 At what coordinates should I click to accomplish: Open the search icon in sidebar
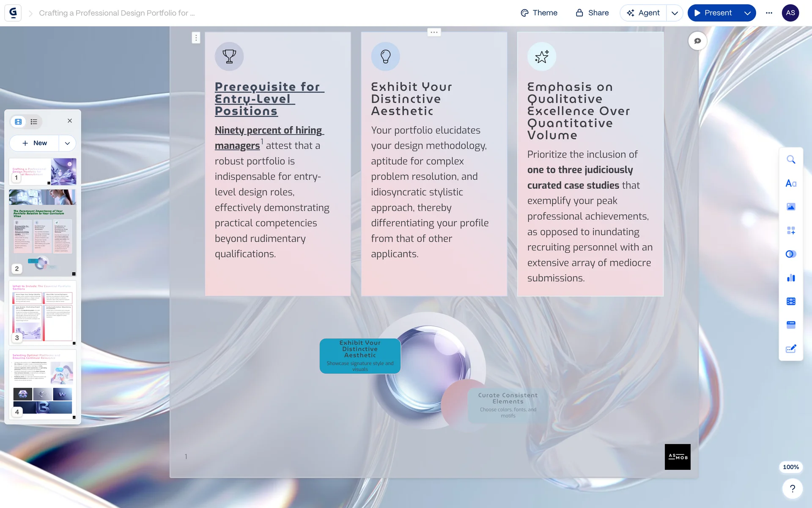click(x=791, y=160)
